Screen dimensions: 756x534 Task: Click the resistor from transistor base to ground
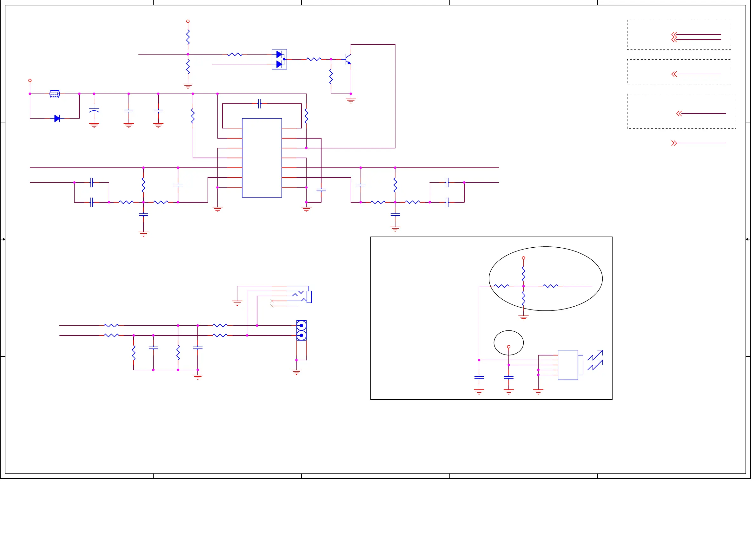pyautogui.click(x=331, y=76)
